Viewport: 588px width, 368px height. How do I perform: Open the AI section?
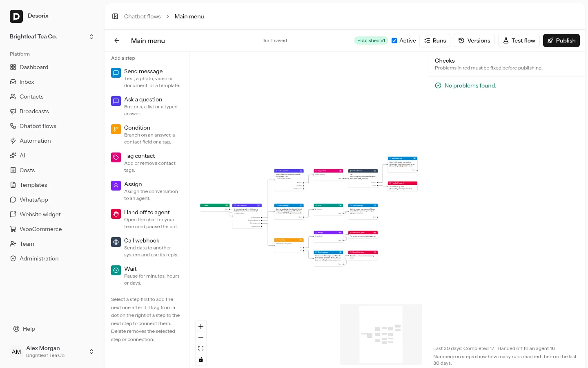(52, 155)
